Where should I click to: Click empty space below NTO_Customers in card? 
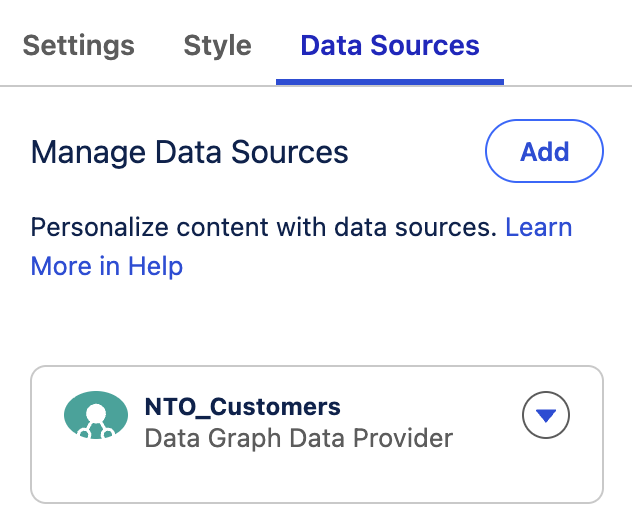tap(300, 478)
